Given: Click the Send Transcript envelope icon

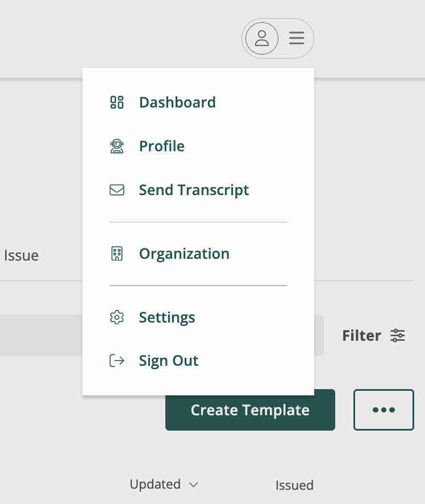Looking at the screenshot, I should (x=117, y=189).
